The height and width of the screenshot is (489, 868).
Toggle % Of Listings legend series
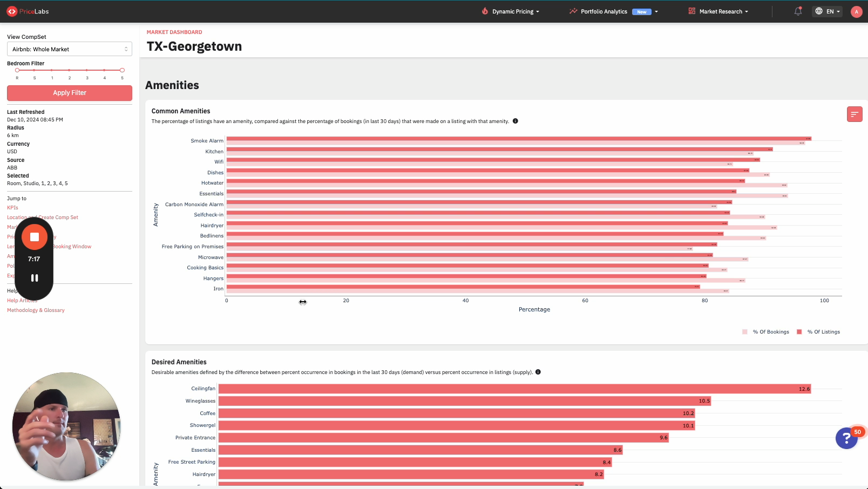click(x=818, y=332)
